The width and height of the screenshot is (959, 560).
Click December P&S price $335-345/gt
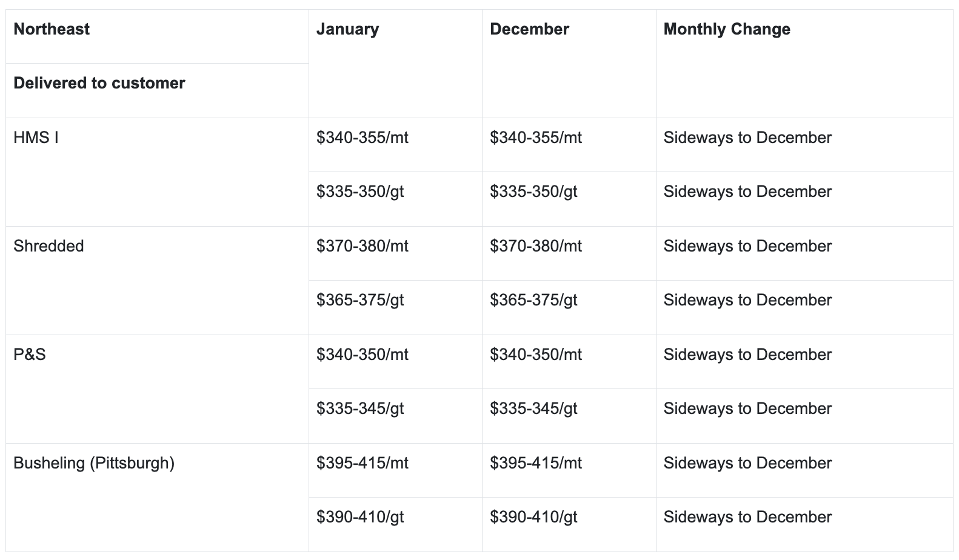click(533, 408)
